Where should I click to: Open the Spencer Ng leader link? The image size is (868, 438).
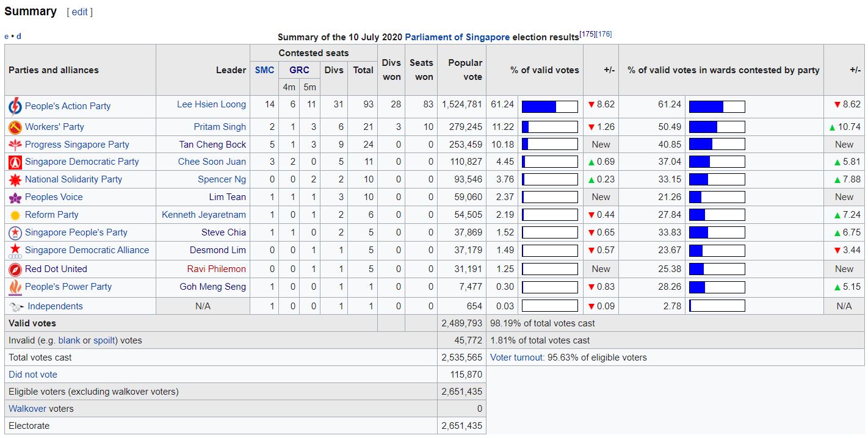click(222, 180)
